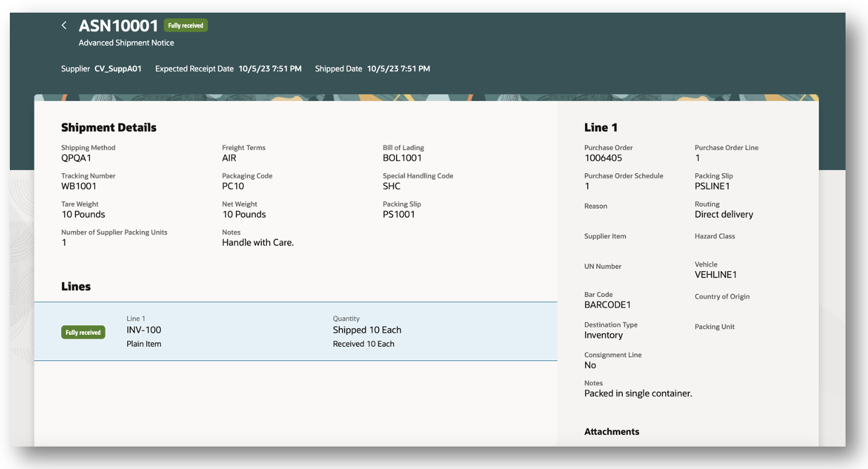Click item number INV-100
The width and height of the screenshot is (868, 469).
coord(144,330)
